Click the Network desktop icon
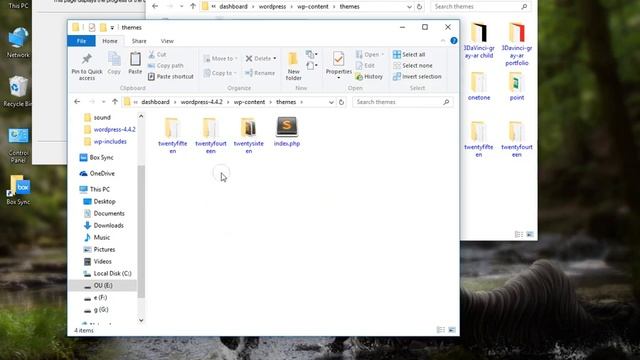This screenshot has width=640, height=360. coord(18,42)
